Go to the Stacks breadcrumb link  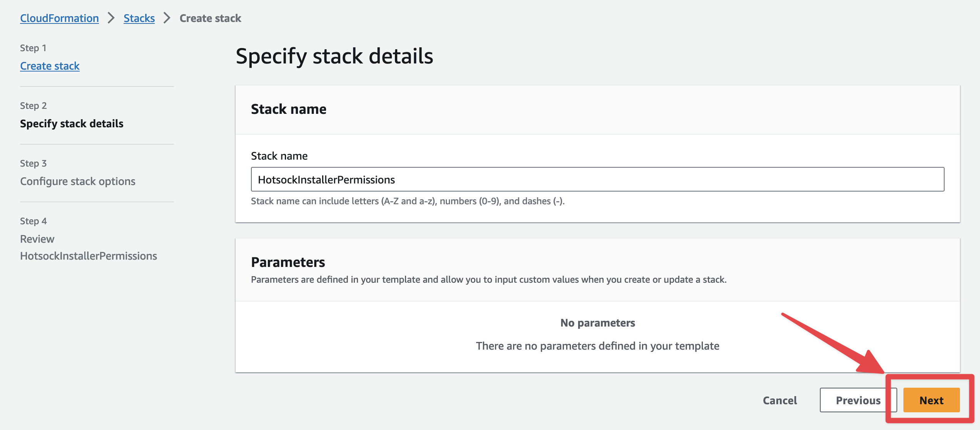coord(139,18)
